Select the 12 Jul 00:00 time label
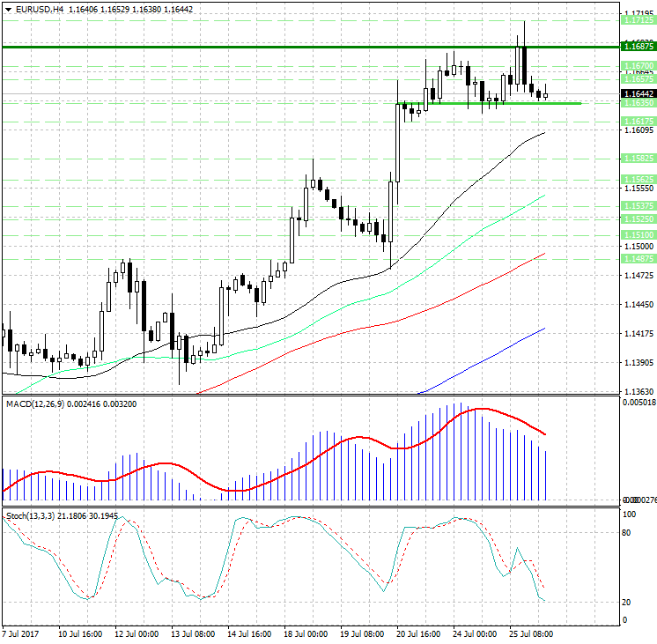The width and height of the screenshot is (657, 644). (x=137, y=633)
